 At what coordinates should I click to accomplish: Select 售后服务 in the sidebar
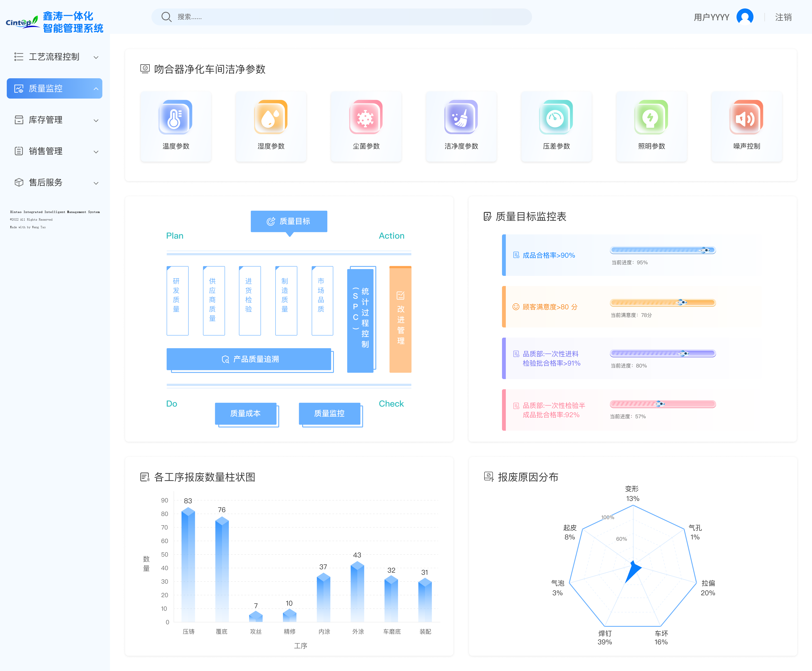(x=55, y=182)
